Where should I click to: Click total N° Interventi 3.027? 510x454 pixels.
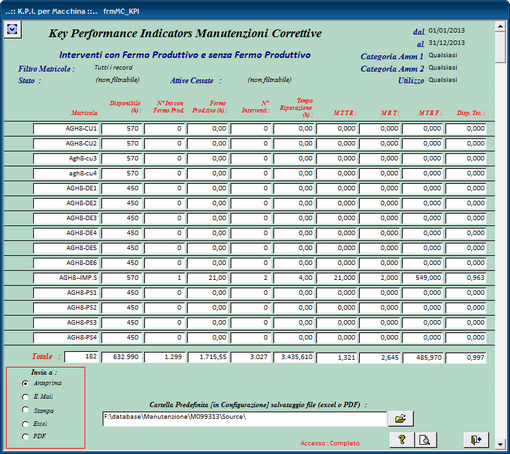click(251, 357)
